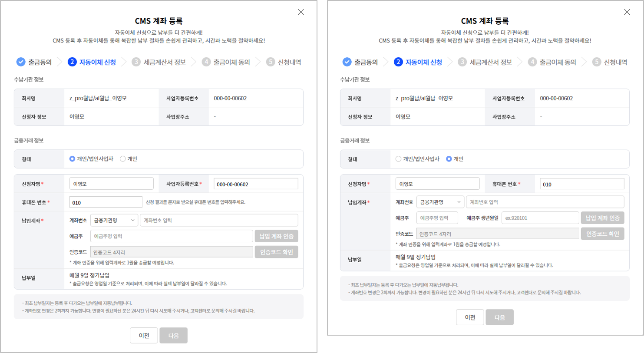Click 출금동의 checkmark icon in left dialog

tap(21, 62)
